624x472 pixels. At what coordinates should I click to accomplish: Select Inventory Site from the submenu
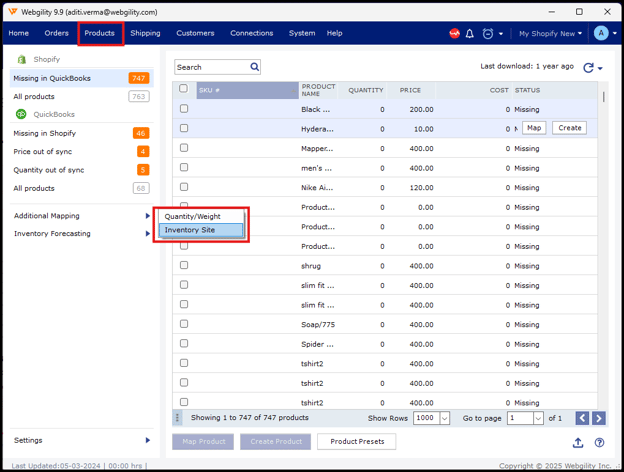200,230
